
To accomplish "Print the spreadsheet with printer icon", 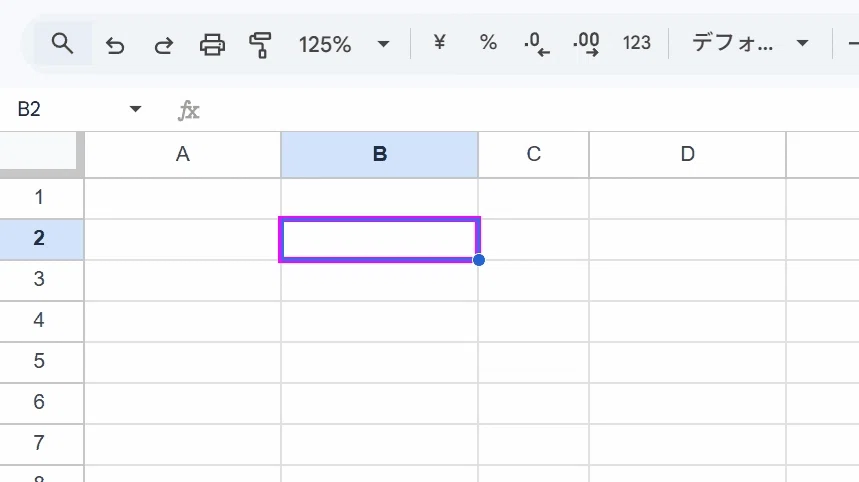I will click(212, 45).
